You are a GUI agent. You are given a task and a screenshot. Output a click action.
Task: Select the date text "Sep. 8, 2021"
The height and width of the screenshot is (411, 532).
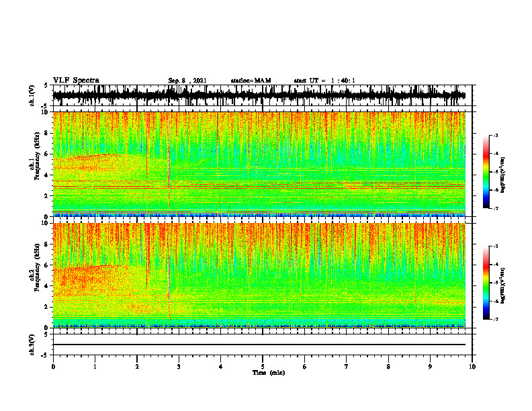pos(187,81)
